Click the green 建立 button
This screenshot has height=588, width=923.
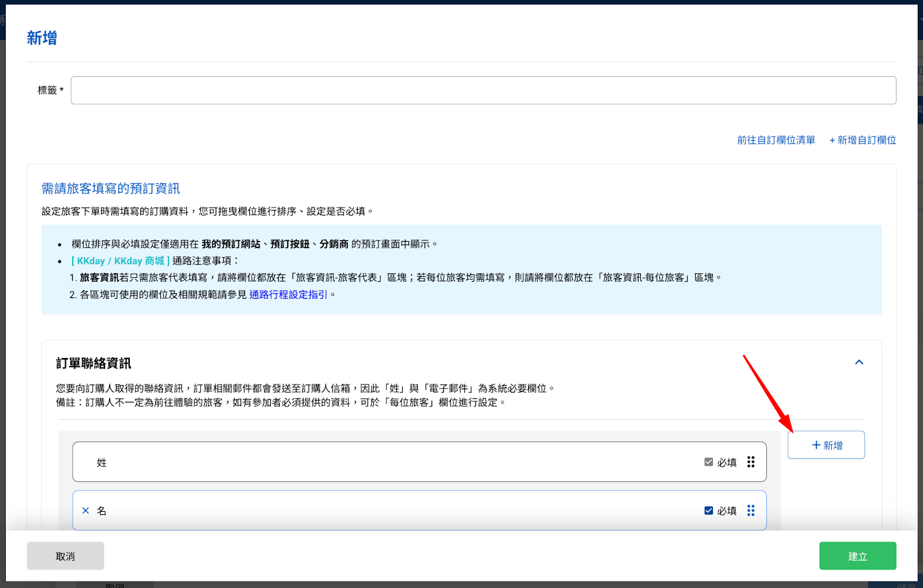tap(857, 556)
